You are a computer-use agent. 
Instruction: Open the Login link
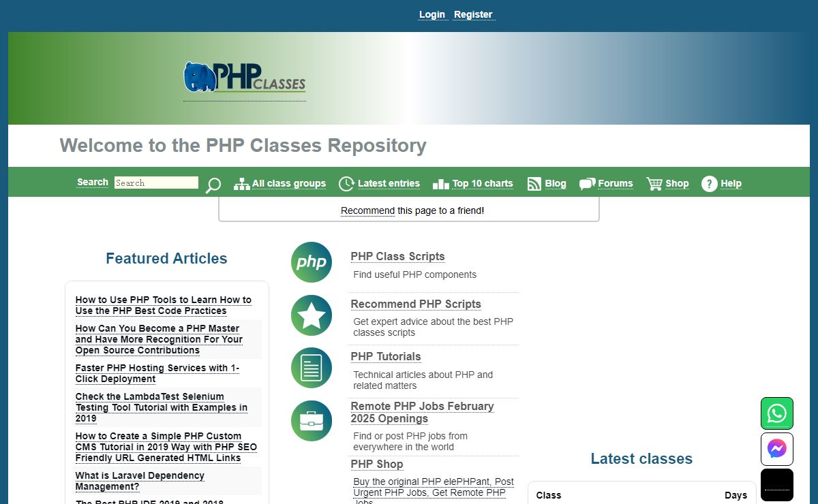coord(432,14)
